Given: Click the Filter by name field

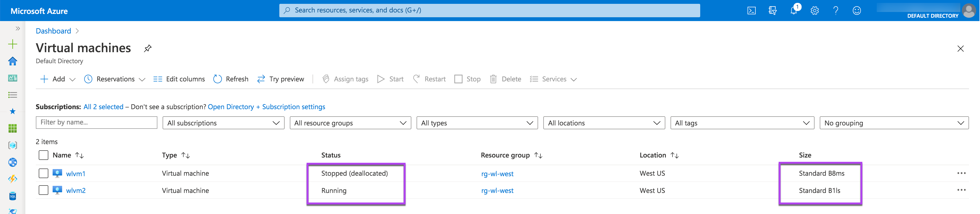Looking at the screenshot, I should tap(96, 123).
